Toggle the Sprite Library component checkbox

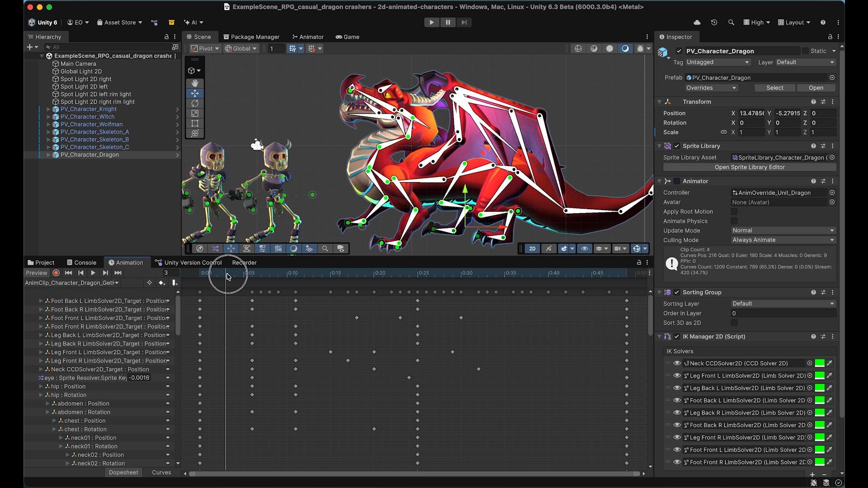click(677, 146)
